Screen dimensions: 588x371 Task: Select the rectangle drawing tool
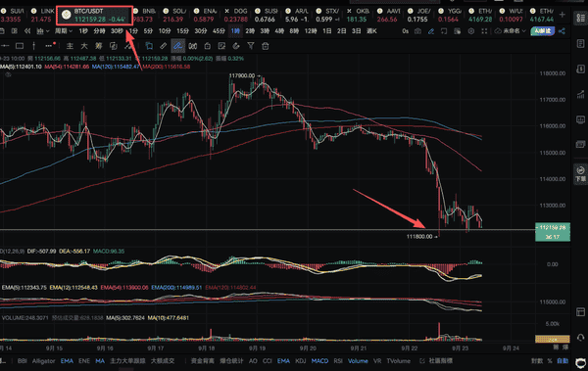pyautogui.click(x=20, y=46)
